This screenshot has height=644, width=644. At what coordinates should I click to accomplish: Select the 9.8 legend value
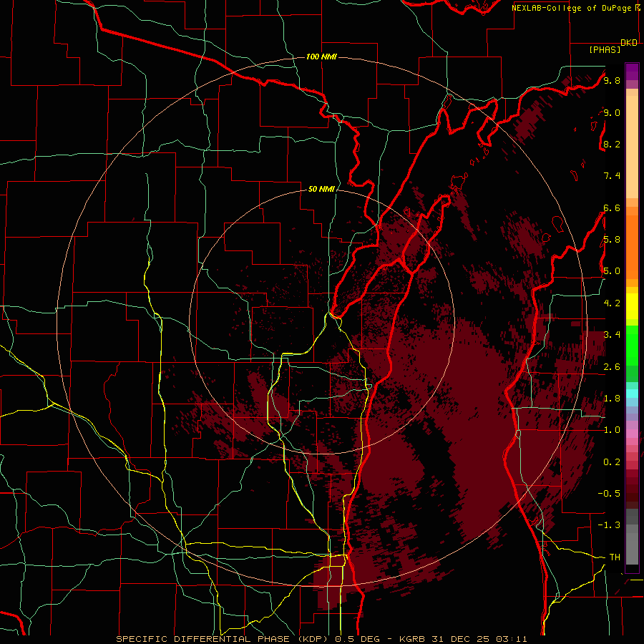[612, 80]
